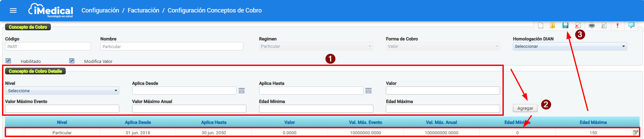Click the printer icon
The image size is (644, 139).
coord(591,26)
